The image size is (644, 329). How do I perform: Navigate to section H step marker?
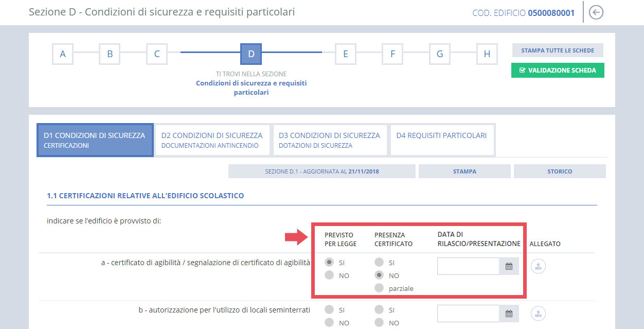[487, 54]
